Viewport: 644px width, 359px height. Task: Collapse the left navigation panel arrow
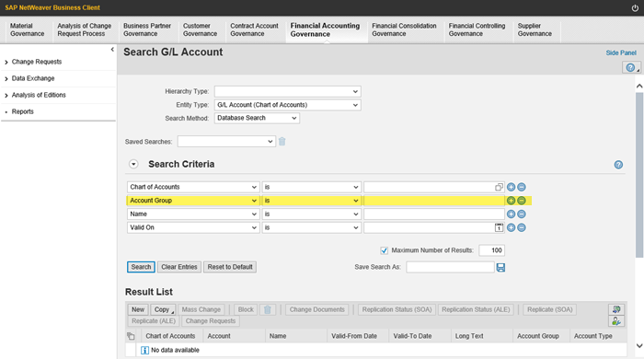click(112, 50)
